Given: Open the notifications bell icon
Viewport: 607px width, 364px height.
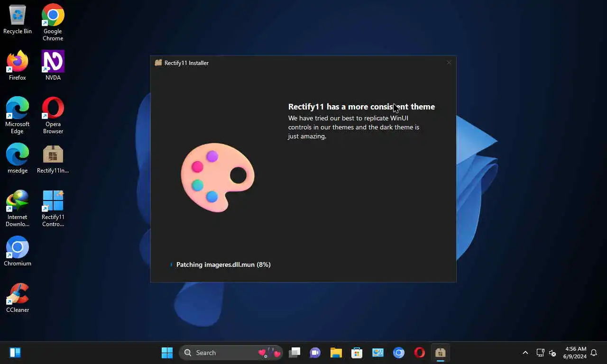Looking at the screenshot, I should point(594,353).
